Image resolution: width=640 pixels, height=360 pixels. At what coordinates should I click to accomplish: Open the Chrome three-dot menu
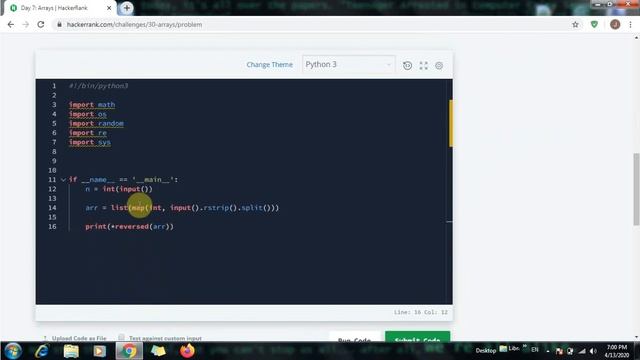click(x=630, y=24)
